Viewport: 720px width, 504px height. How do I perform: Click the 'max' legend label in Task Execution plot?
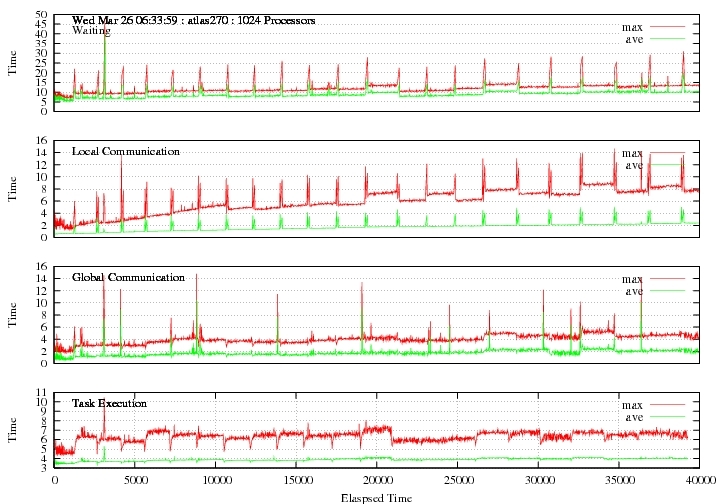(632, 405)
